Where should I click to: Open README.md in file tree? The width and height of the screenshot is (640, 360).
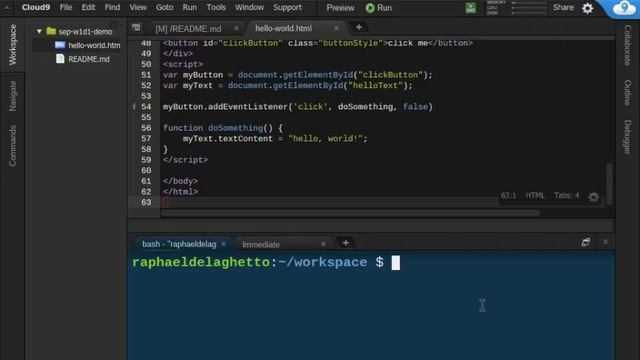pyautogui.click(x=89, y=59)
